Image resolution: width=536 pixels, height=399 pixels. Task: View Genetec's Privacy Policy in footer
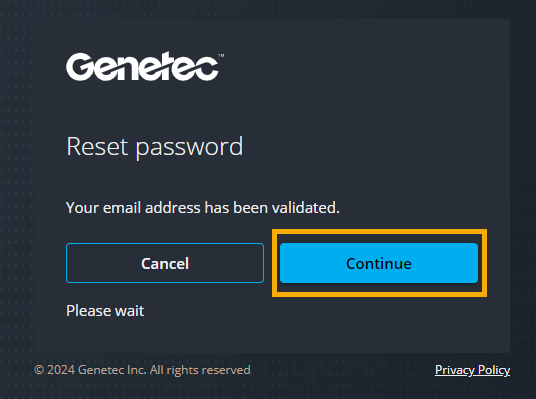click(472, 370)
